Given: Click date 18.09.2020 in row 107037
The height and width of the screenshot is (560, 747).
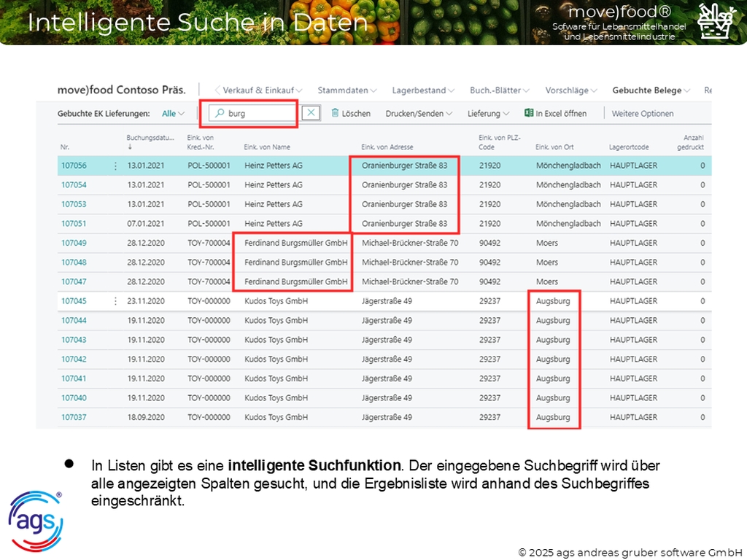Looking at the screenshot, I should [x=146, y=417].
